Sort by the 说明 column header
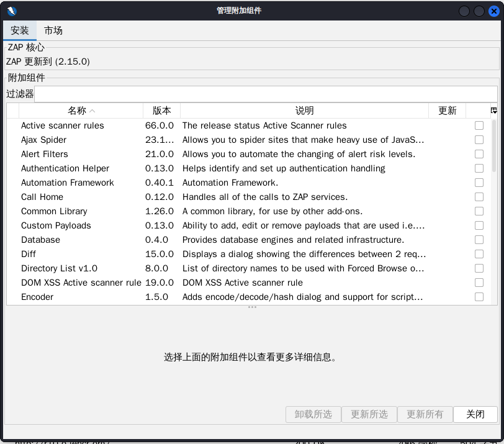This screenshot has width=504, height=444. tap(304, 111)
